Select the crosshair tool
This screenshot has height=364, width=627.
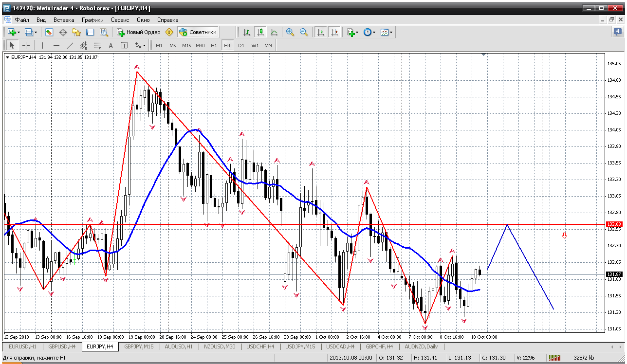(x=26, y=45)
